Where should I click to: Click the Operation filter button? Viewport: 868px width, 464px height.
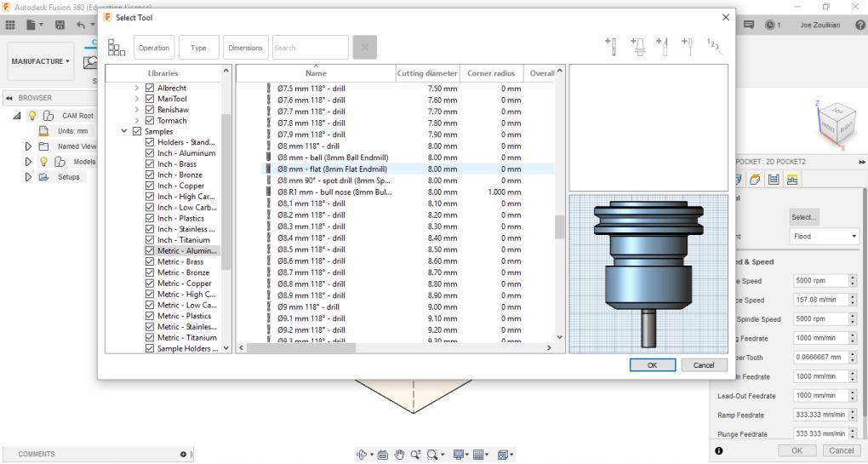point(154,48)
